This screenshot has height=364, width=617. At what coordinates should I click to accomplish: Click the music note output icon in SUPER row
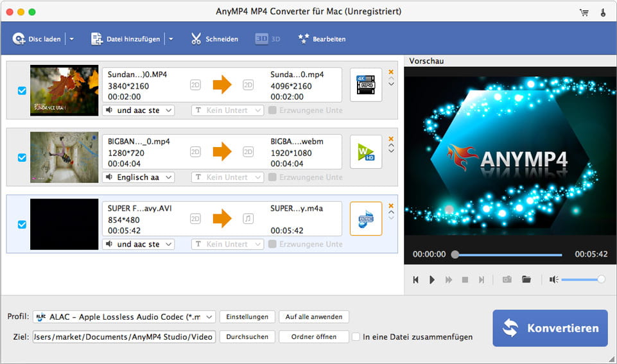point(248,218)
